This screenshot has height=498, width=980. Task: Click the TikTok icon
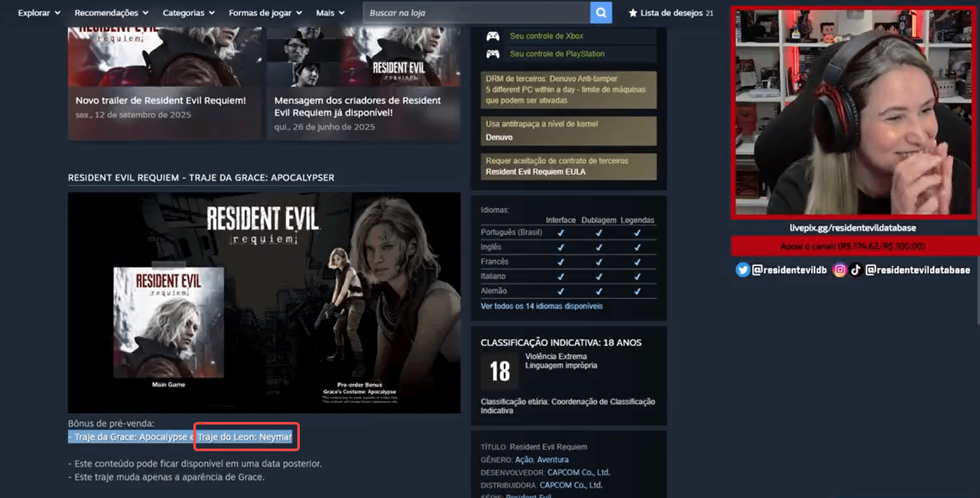856,270
